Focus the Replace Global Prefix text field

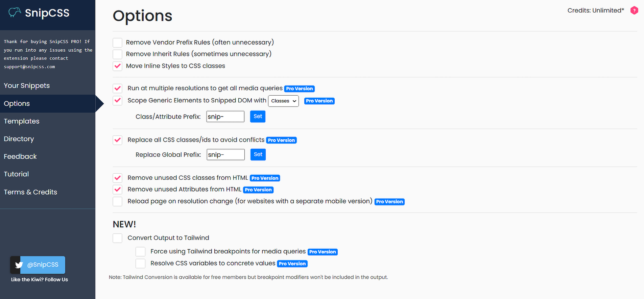[x=225, y=155]
